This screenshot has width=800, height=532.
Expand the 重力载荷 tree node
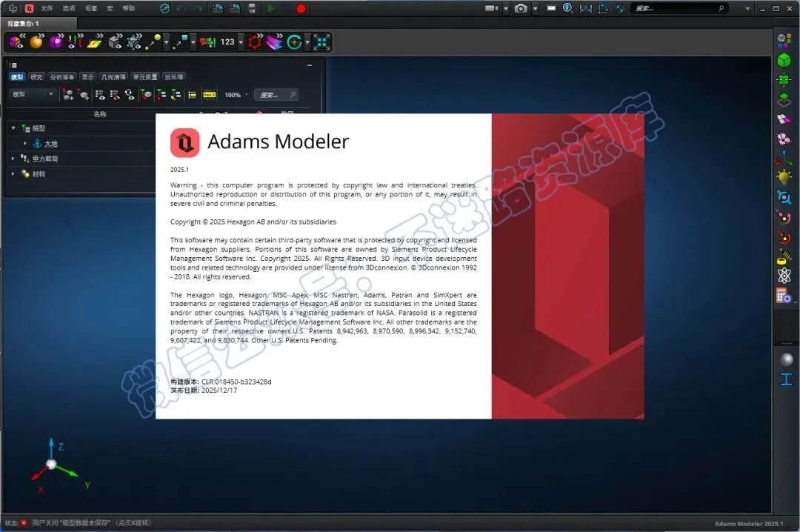click(13, 159)
